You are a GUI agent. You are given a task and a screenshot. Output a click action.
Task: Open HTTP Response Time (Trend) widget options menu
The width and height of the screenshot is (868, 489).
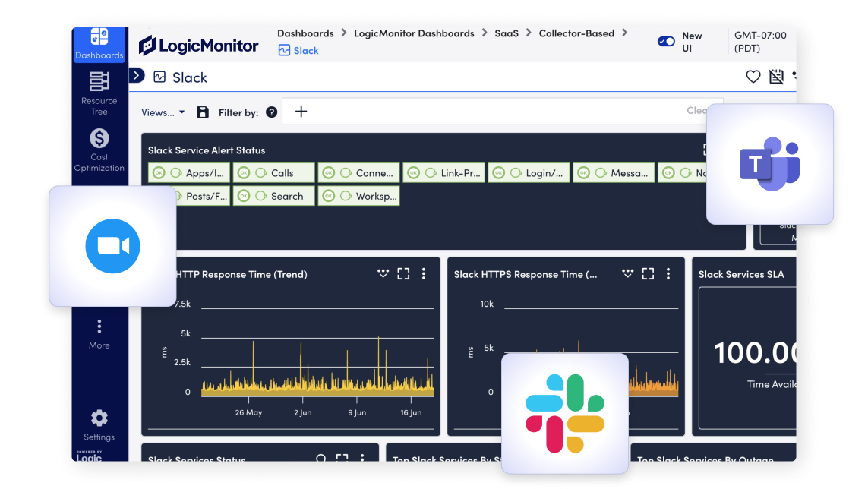pos(424,273)
